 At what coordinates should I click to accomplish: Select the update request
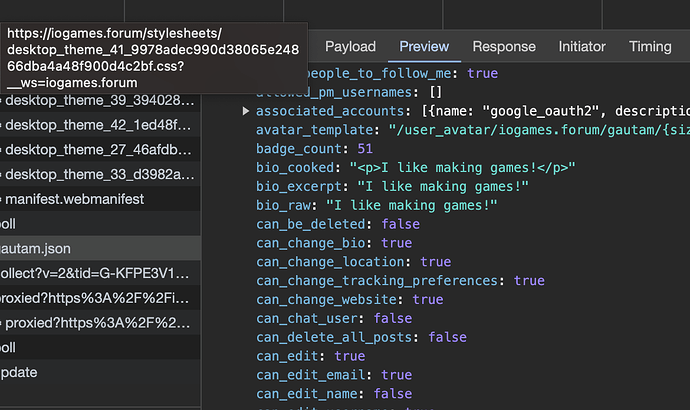coord(100,372)
